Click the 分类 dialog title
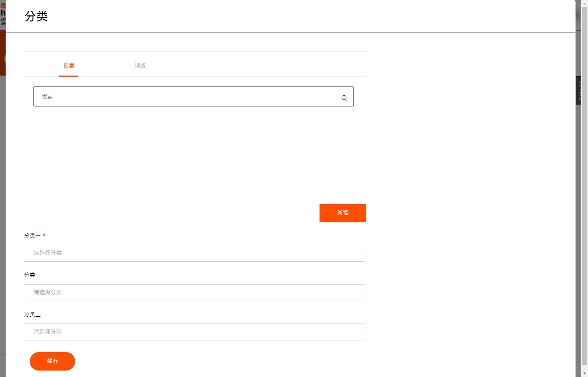 (x=36, y=16)
